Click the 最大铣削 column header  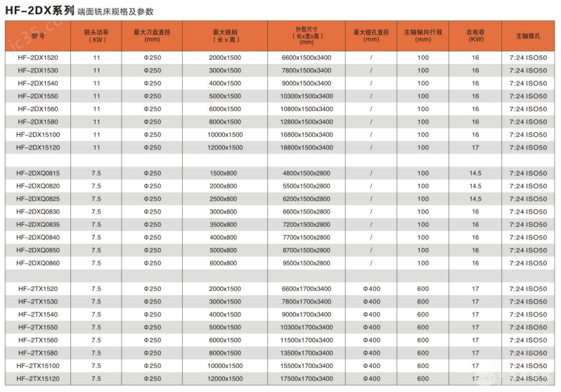(x=225, y=36)
